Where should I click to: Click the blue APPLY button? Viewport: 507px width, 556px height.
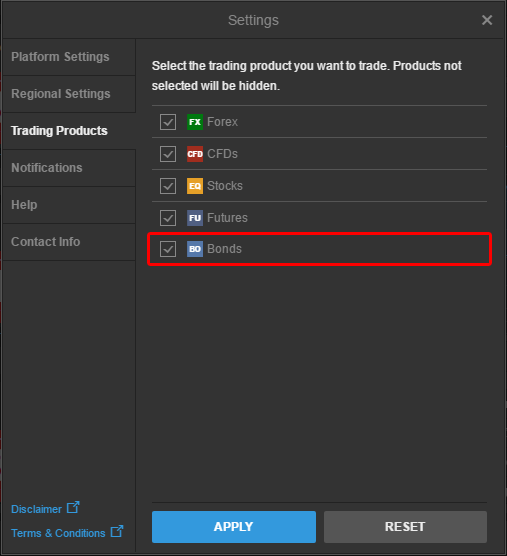(234, 527)
